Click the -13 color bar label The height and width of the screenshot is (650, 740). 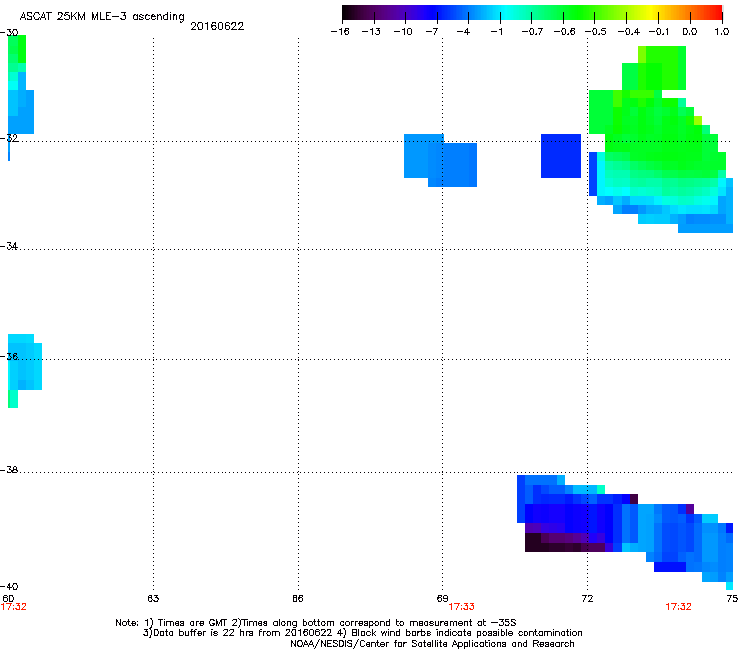[371, 32]
